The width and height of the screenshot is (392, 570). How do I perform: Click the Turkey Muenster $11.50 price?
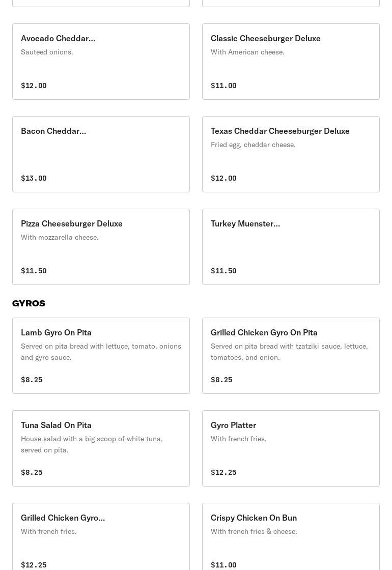(223, 271)
